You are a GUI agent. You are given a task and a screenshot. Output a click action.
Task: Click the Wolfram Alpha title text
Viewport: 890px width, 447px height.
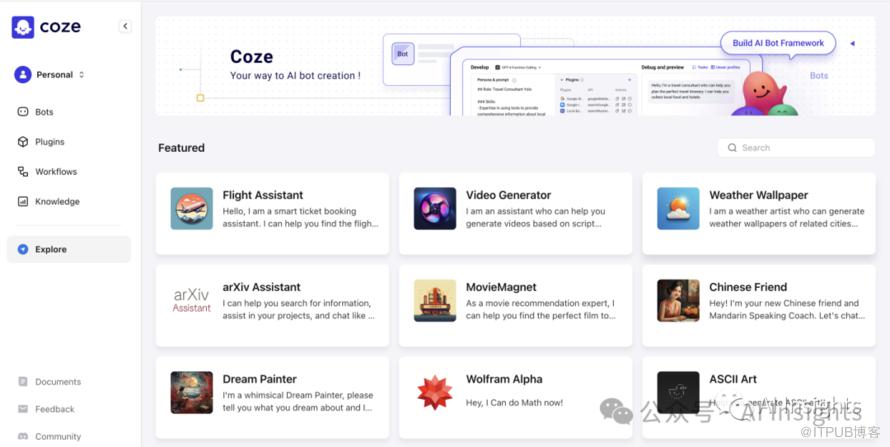coord(504,379)
